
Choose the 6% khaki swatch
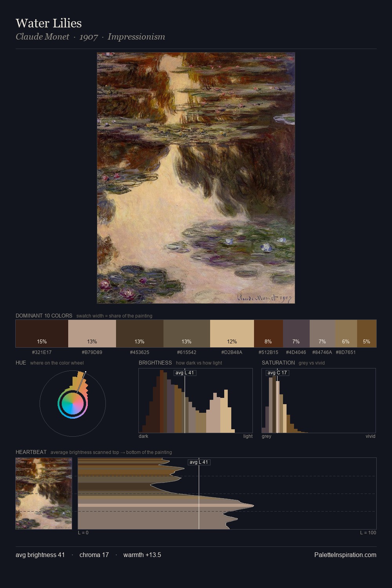[x=346, y=334]
